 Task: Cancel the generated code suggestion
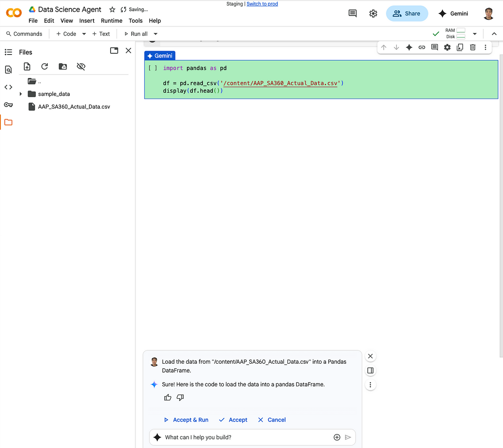[272, 420]
